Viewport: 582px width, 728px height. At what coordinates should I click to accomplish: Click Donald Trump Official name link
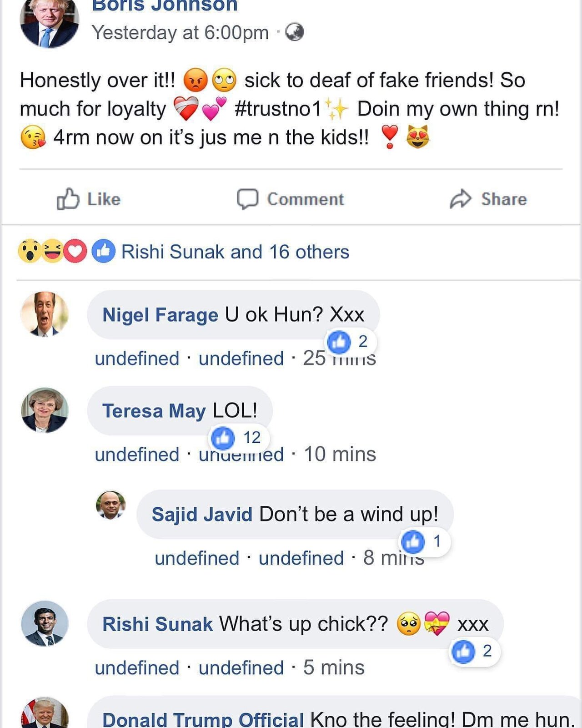point(203,720)
